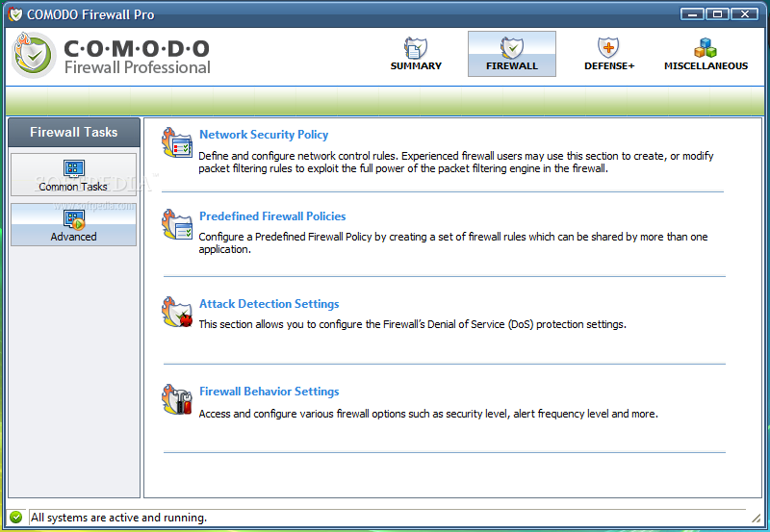
Task: Click the Advanced tasks monitor icon
Action: pyautogui.click(x=74, y=219)
